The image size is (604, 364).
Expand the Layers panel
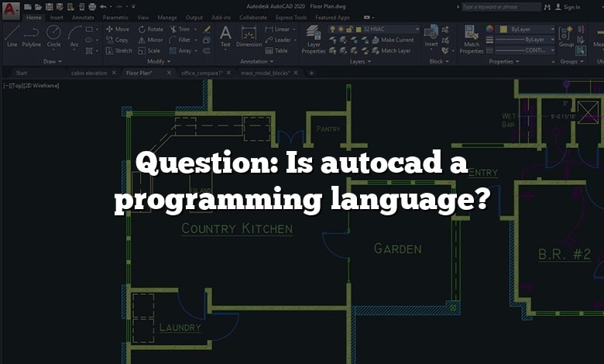(360, 61)
